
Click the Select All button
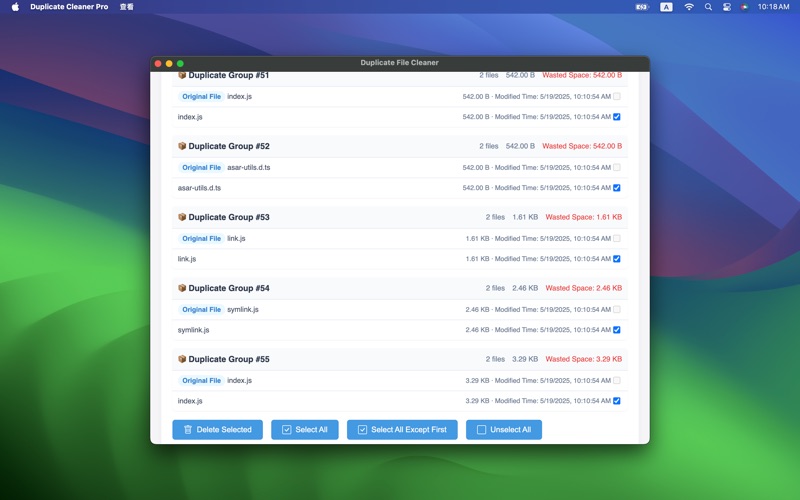click(304, 430)
